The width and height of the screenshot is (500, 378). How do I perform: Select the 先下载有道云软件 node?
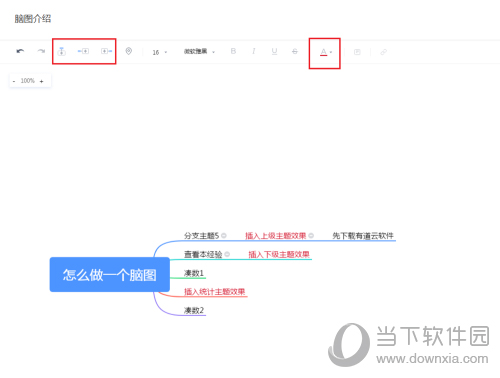(363, 236)
